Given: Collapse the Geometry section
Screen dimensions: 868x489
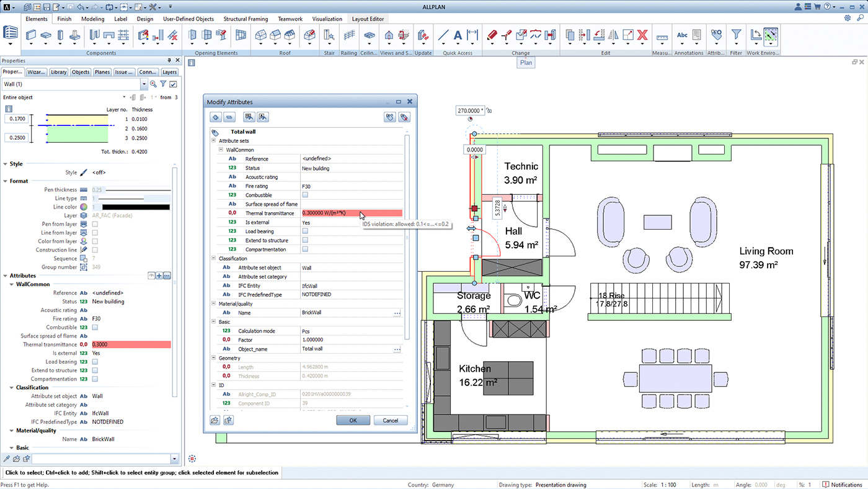Looking at the screenshot, I should 213,358.
